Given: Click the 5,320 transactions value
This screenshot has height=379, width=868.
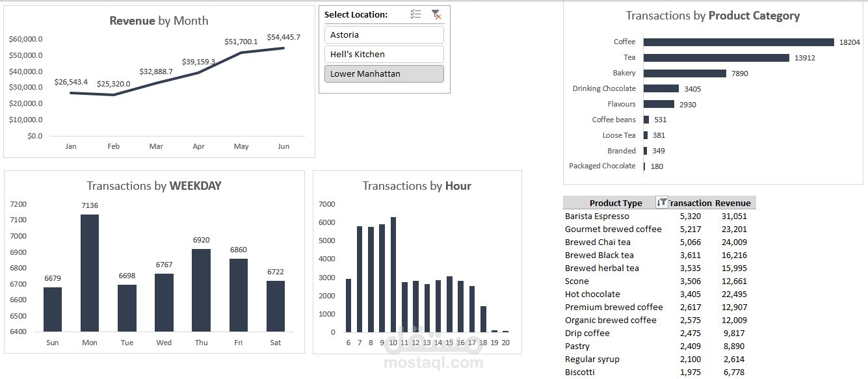Looking at the screenshot, I should pos(690,216).
